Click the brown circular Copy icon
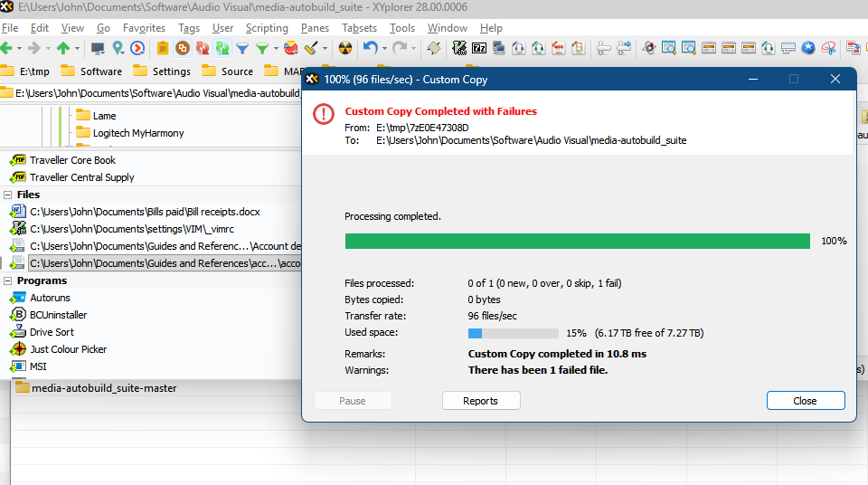 182,48
